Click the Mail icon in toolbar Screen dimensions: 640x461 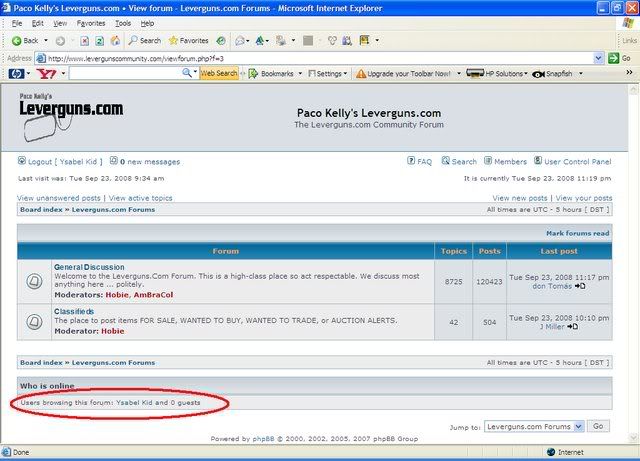click(x=240, y=40)
